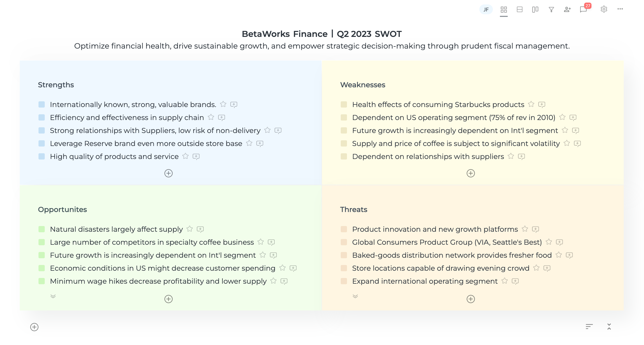Open 'Efficiency and effectiveness in supply chain' item
Viewport: 644px width, 345px height.
(x=127, y=117)
